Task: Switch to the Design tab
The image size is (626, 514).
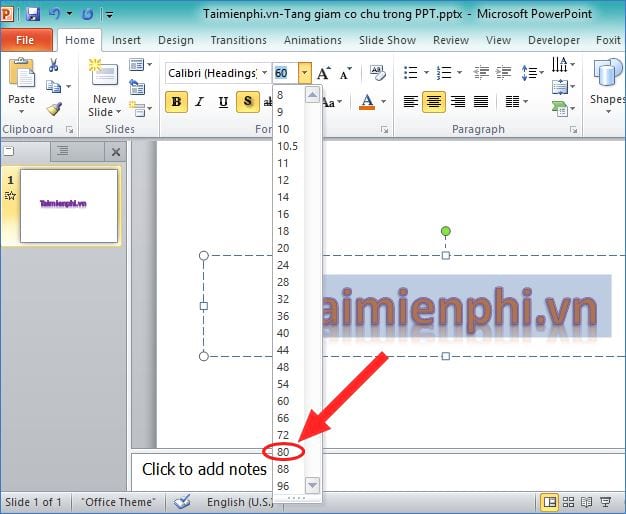Action: (x=176, y=40)
